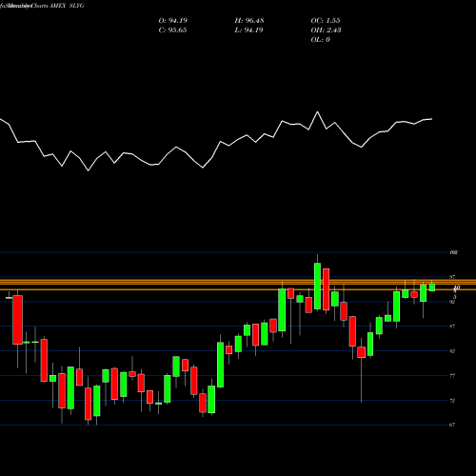
Task: Select the close value C: 95.65
Action: 172,30
